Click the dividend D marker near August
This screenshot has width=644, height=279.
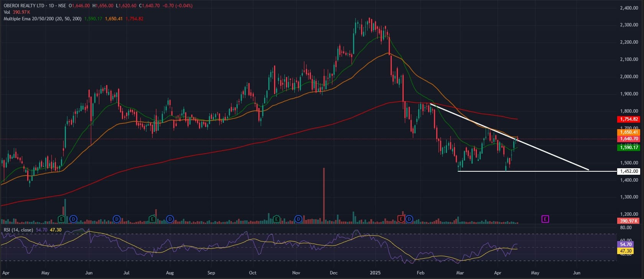[170, 219]
